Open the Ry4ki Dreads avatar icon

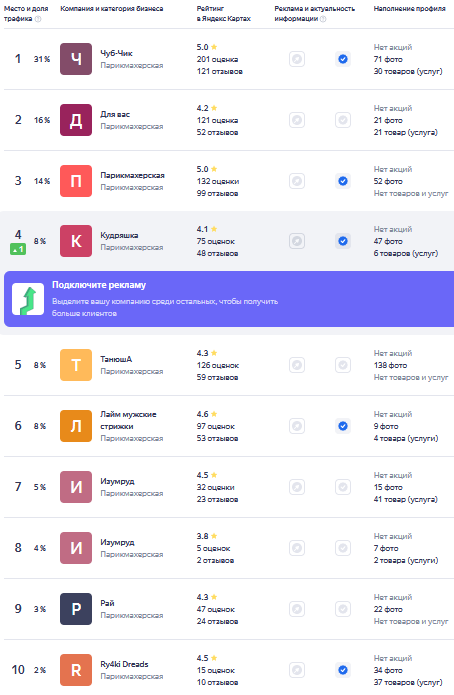pos(76,670)
